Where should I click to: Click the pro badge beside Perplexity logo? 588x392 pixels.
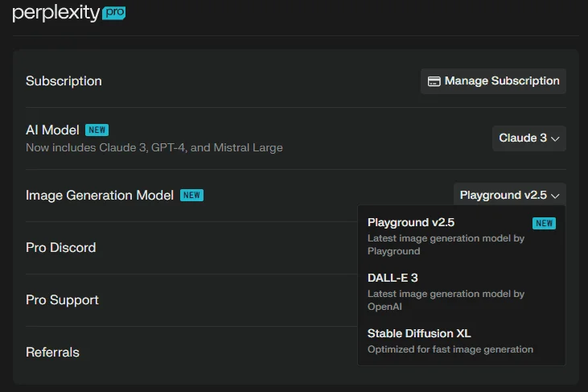[114, 13]
